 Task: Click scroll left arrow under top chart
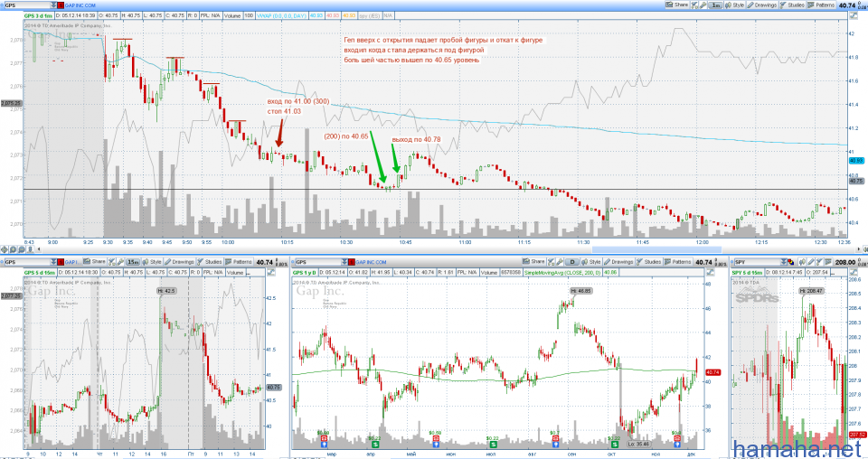pyautogui.click(x=39, y=249)
